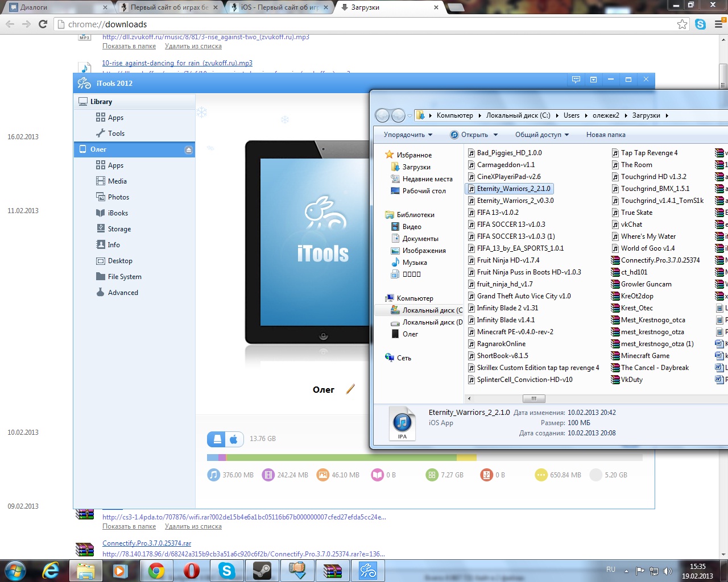This screenshot has height=582, width=728.
Task: Select File System in iTools sidebar
Action: (125, 277)
